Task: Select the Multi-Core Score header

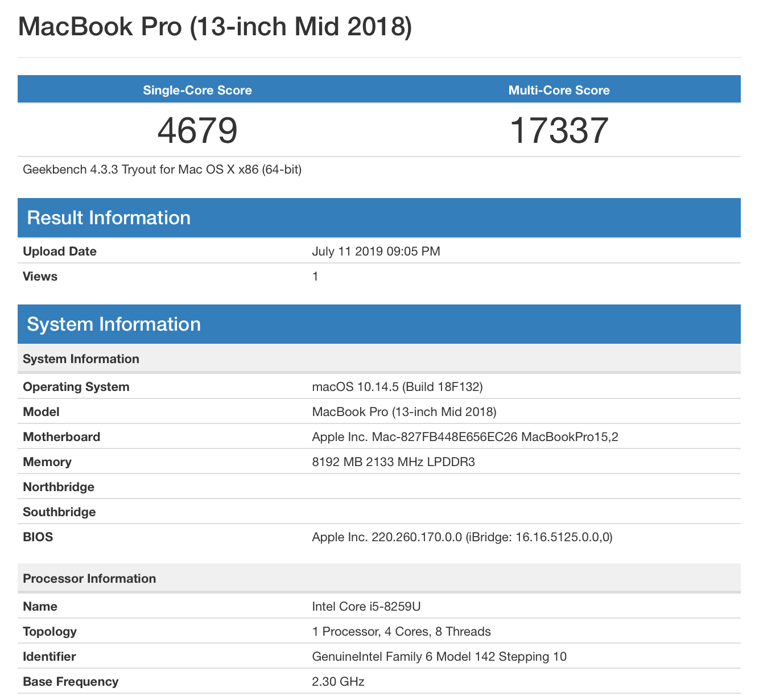Action: click(x=559, y=90)
